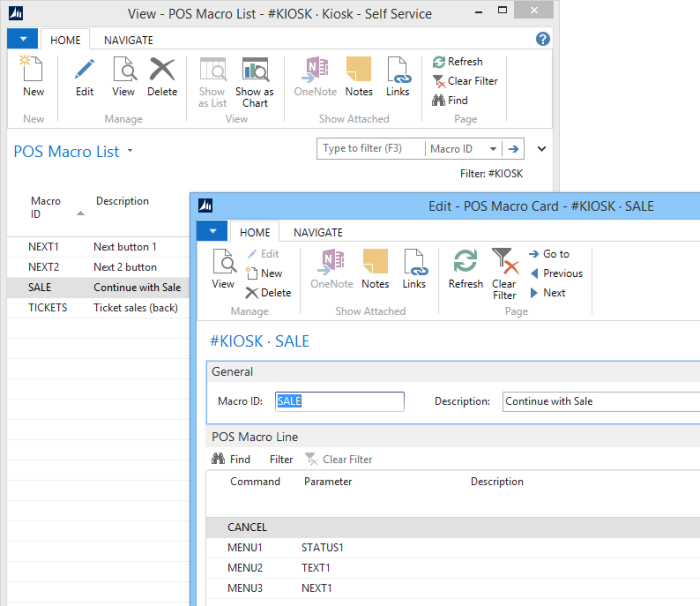The image size is (700, 606).
Task: Switch to NAVIGATE tab in POS Macro Card
Action: tap(317, 232)
